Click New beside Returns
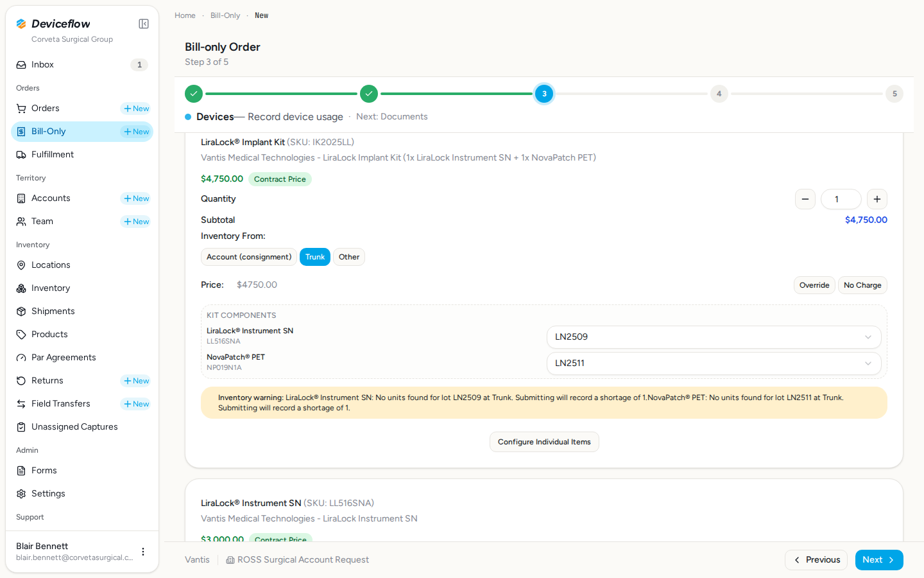Viewport: 924px width, 578px height. pyautogui.click(x=136, y=381)
